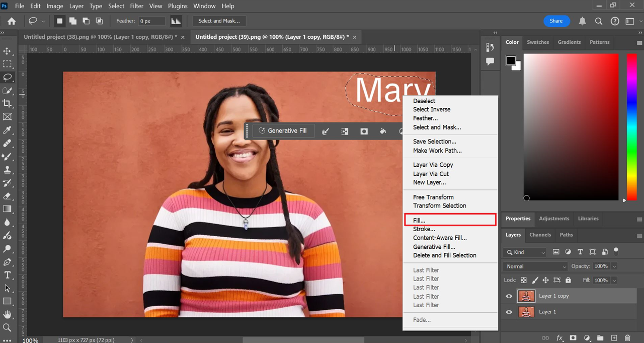Select the Brush tool

7,157
